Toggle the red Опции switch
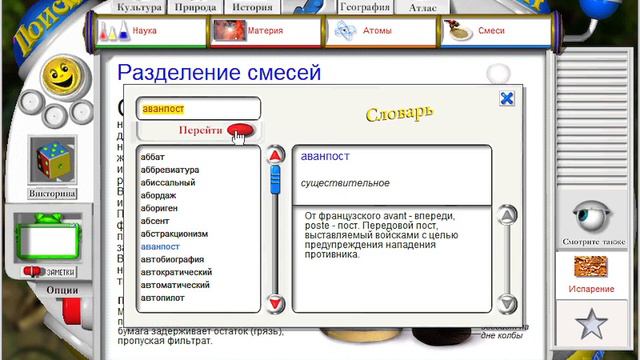The height and width of the screenshot is (360, 640). point(72,312)
